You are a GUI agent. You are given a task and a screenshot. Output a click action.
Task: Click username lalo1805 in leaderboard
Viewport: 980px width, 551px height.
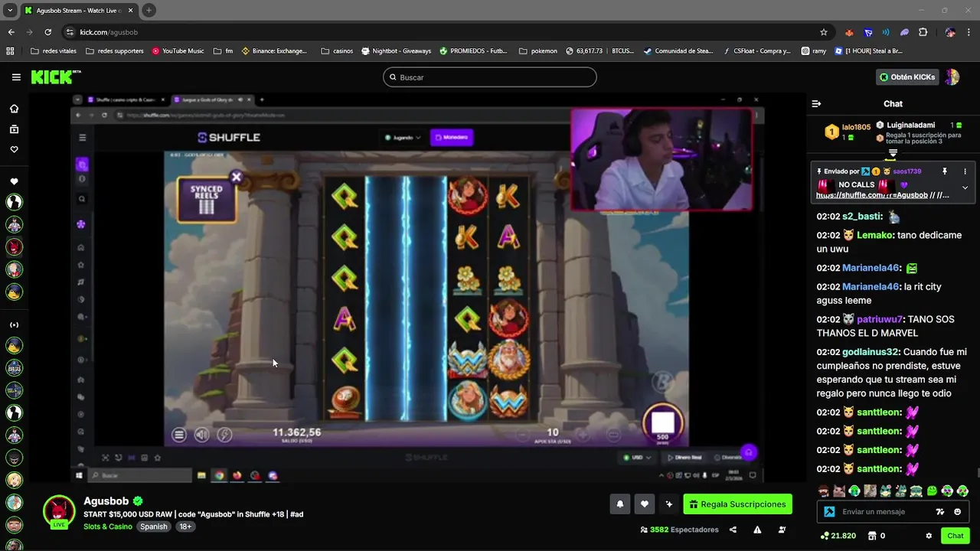856,127
